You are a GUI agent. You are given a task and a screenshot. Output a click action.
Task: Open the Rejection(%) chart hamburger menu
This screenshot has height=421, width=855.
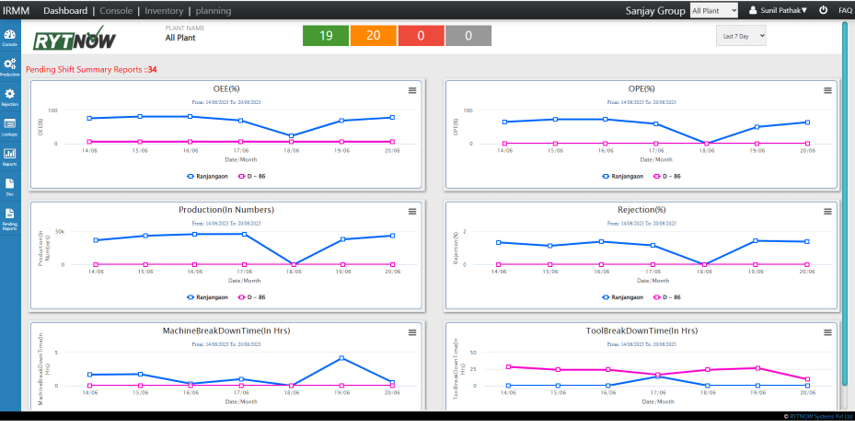point(828,211)
